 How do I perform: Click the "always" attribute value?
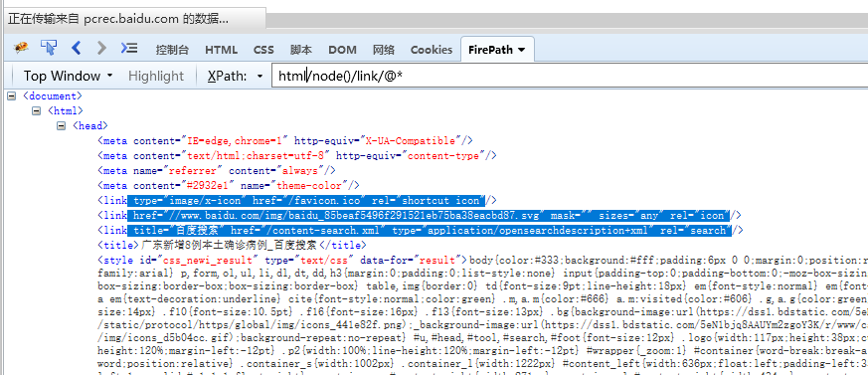point(300,171)
